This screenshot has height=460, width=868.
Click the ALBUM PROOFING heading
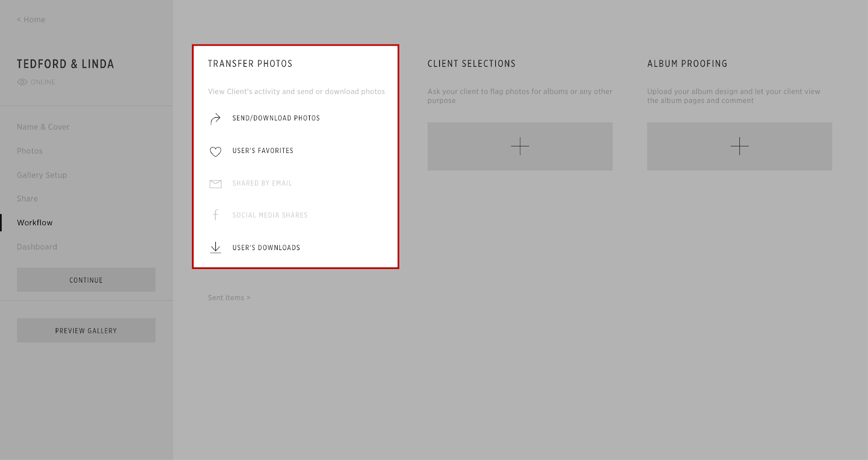[x=687, y=64]
